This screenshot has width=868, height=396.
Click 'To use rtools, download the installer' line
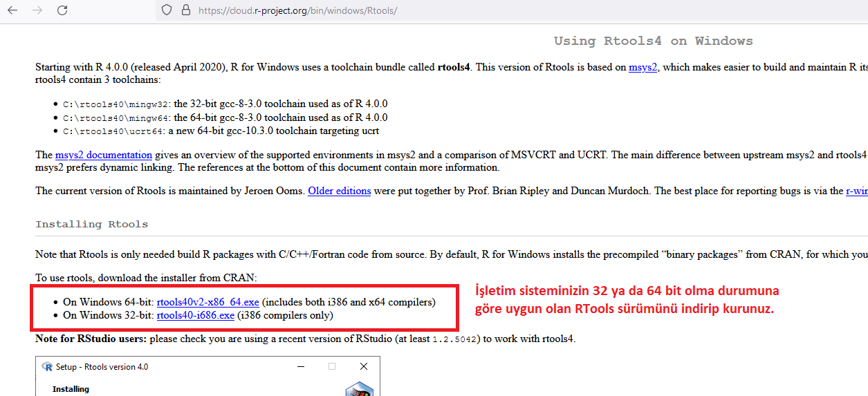point(146,278)
